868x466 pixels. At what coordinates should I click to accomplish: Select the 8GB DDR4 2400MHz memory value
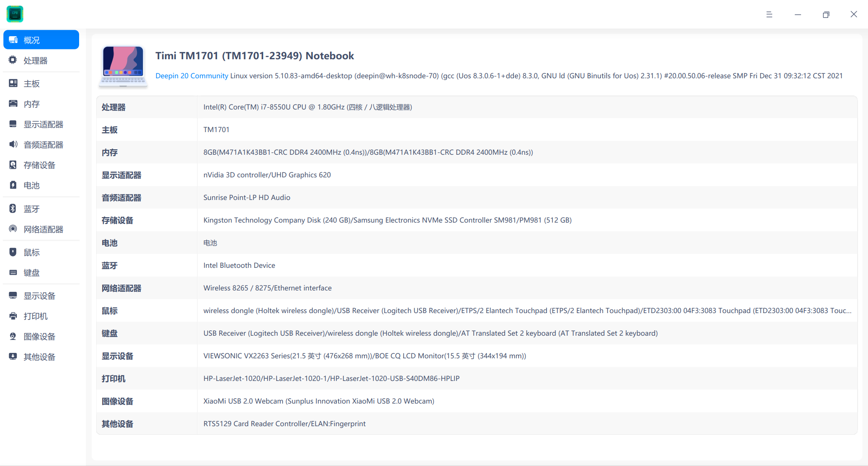tap(368, 152)
